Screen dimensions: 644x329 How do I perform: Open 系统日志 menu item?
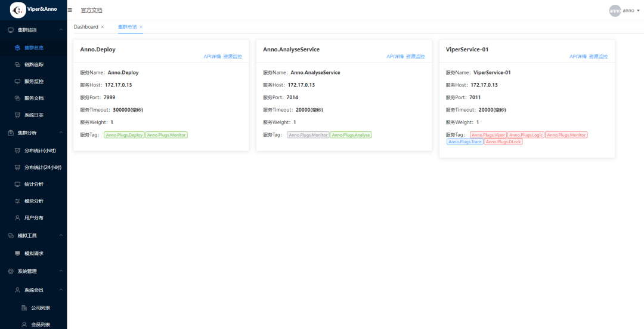[33, 115]
